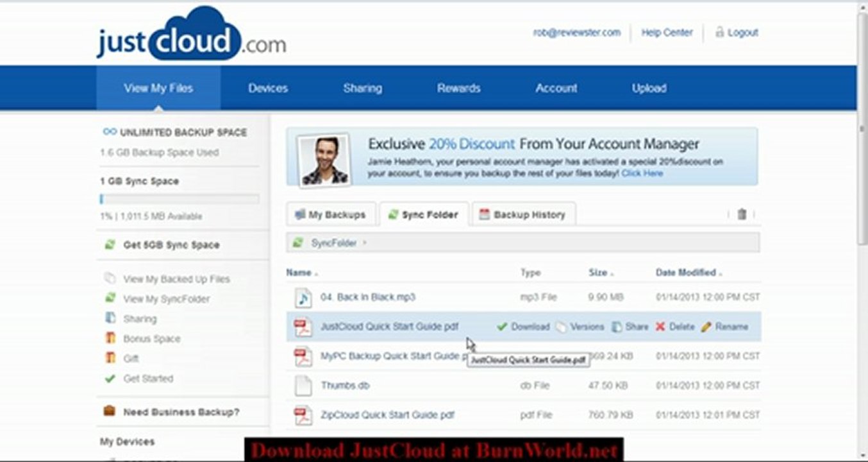868x462 pixels.
Task: Click Rename text in highlighted file row
Action: click(731, 327)
